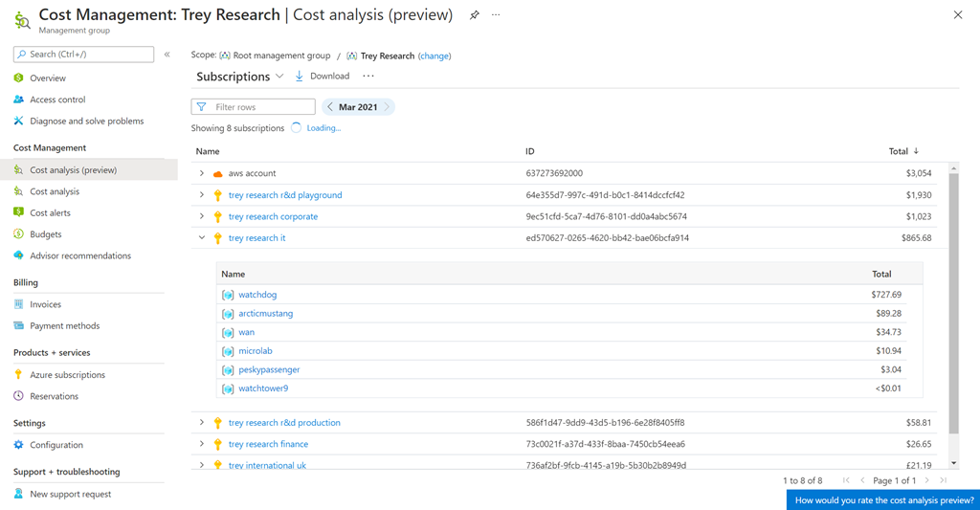Go to the next page with the pager arrow
980x510 pixels.
[x=926, y=480]
